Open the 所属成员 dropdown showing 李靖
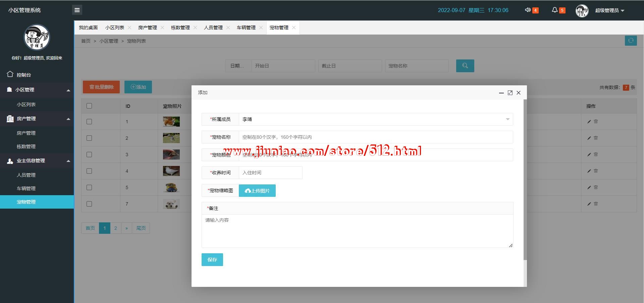 [x=375, y=119]
